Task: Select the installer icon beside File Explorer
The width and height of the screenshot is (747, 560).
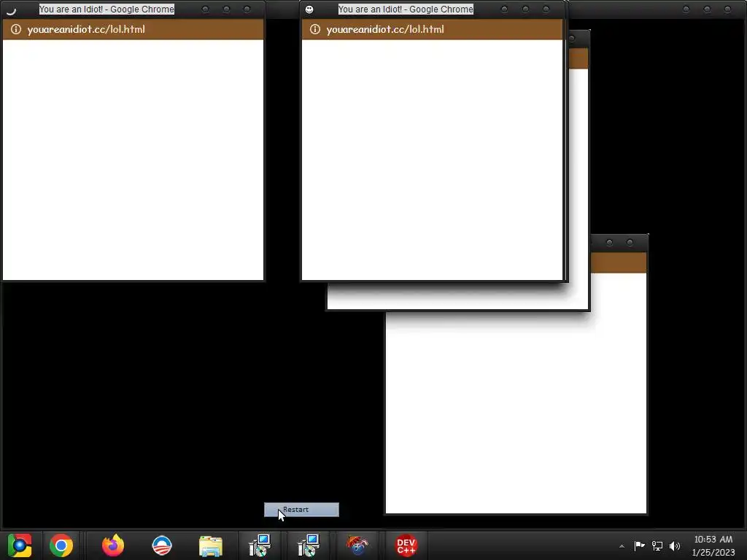Action: [x=260, y=545]
